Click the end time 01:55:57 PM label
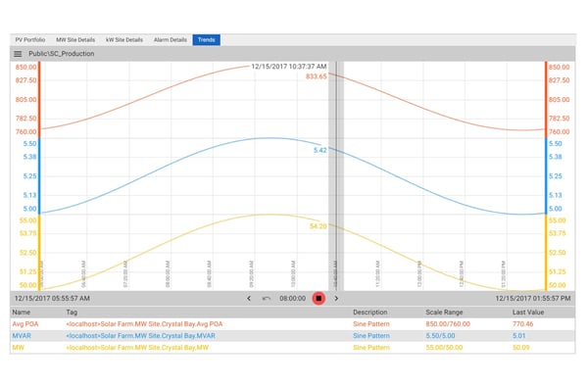The width and height of the screenshot is (588, 388). pyautogui.click(x=533, y=299)
